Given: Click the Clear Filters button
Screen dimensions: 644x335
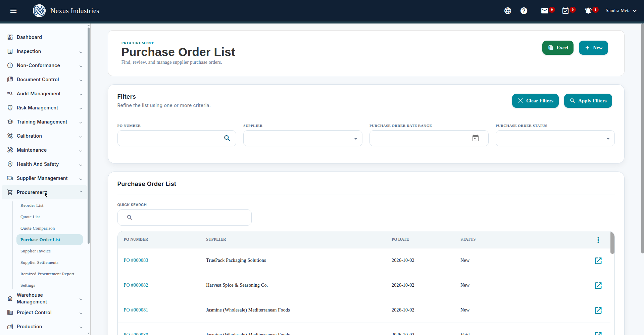Looking at the screenshot, I should click(x=535, y=101).
